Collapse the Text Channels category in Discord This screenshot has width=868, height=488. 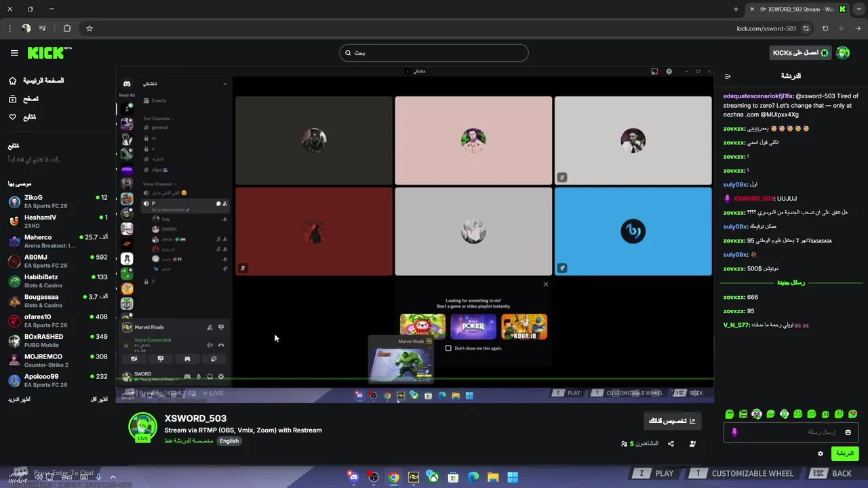(x=157, y=119)
